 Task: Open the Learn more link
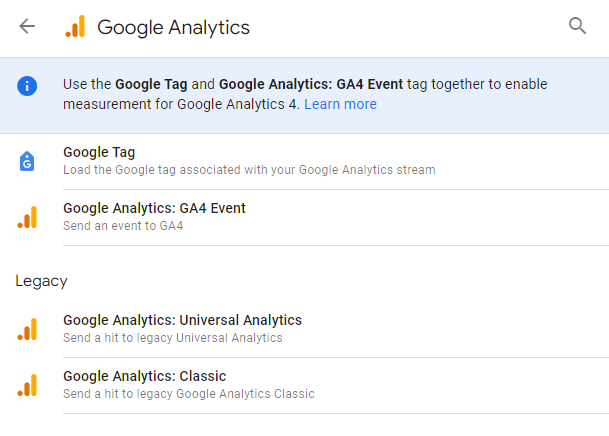pyautogui.click(x=340, y=104)
